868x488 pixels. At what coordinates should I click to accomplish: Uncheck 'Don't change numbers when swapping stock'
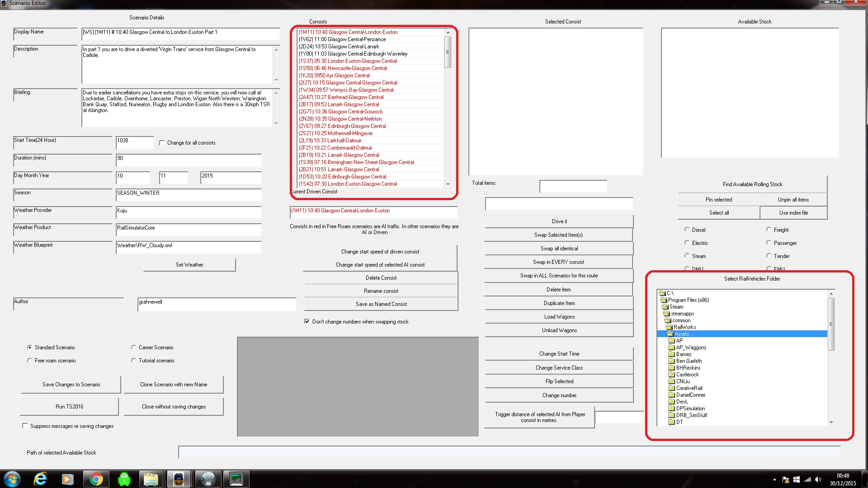[307, 322]
